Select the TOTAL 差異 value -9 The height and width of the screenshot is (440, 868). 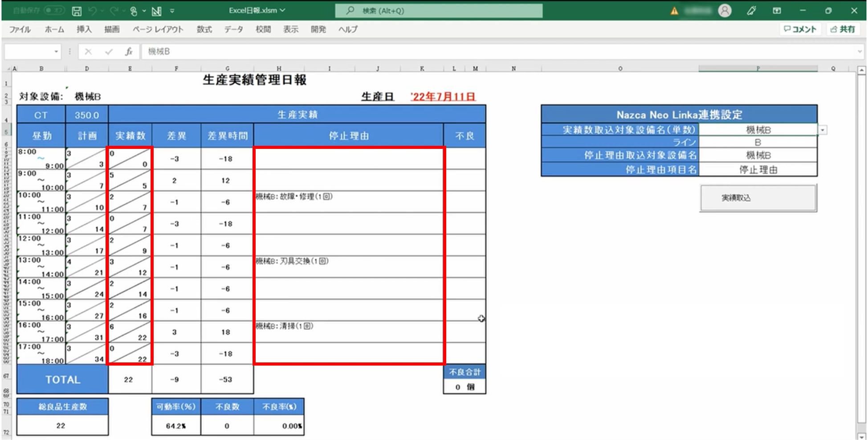176,379
